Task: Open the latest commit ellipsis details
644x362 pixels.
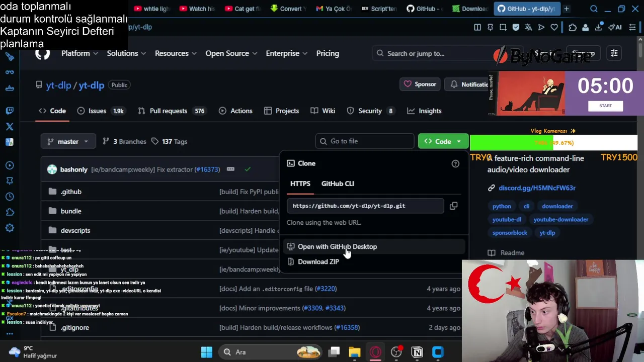Action: coord(230,169)
